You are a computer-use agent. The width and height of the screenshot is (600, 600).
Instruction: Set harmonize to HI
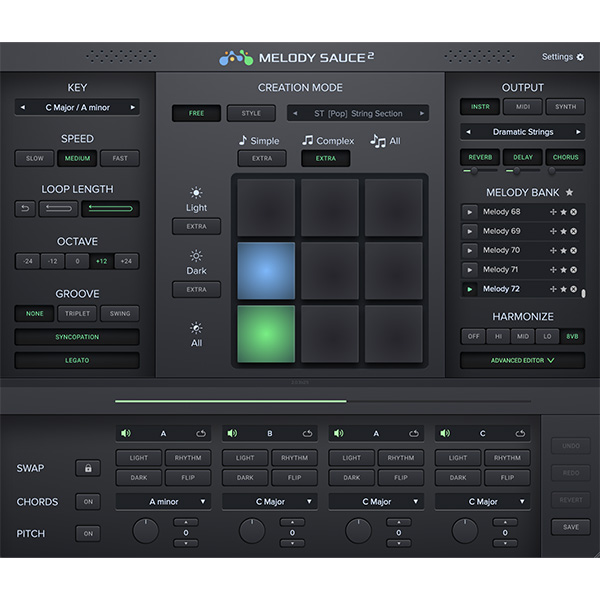click(x=498, y=336)
